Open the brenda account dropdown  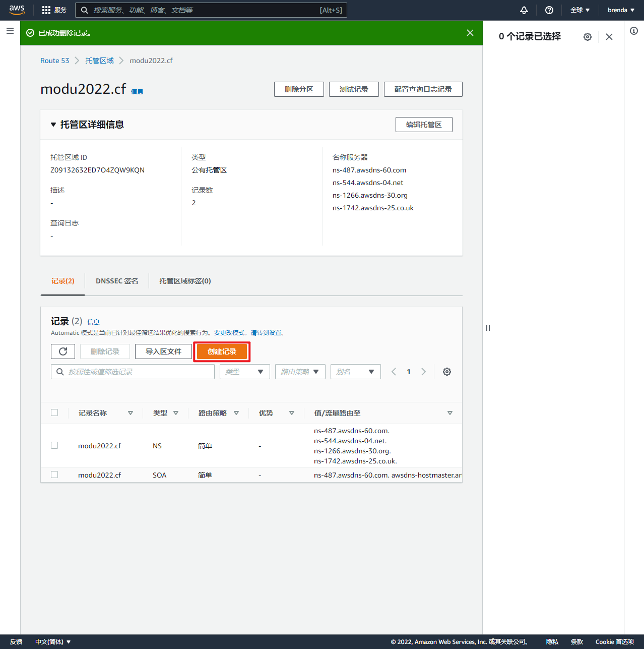[621, 10]
